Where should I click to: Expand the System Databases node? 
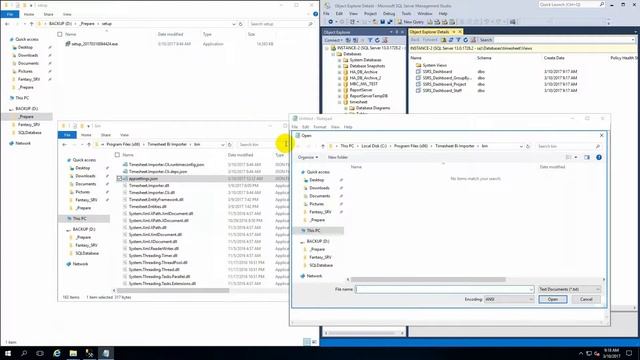point(339,60)
